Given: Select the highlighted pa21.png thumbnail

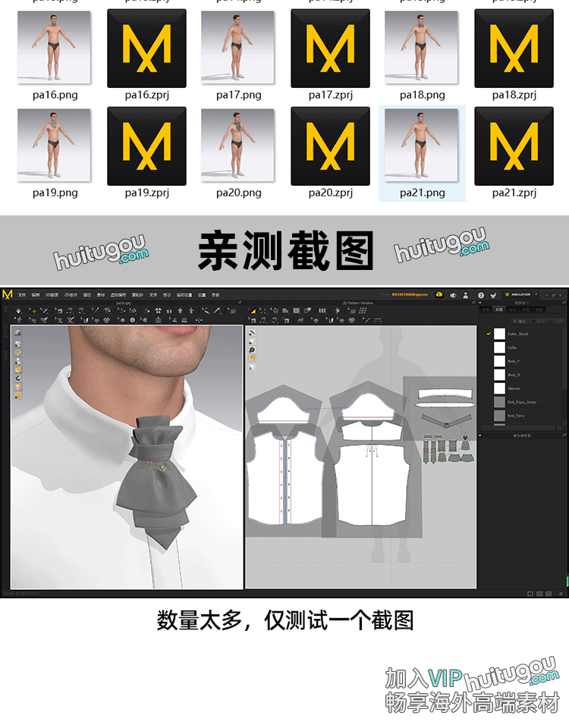Looking at the screenshot, I should (x=422, y=146).
